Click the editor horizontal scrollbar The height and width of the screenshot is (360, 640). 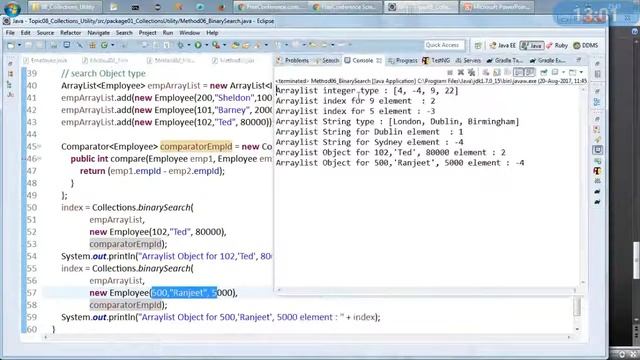307,338
